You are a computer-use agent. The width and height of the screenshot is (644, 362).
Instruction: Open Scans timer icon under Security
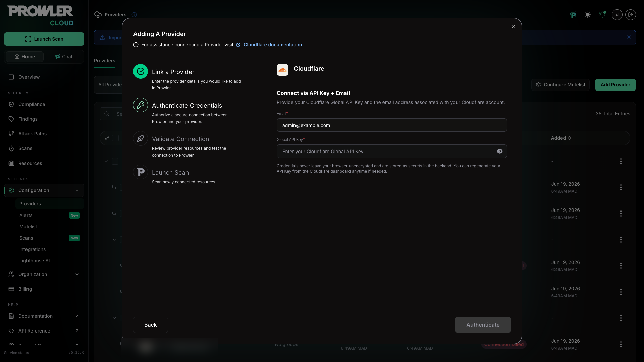[x=11, y=148]
